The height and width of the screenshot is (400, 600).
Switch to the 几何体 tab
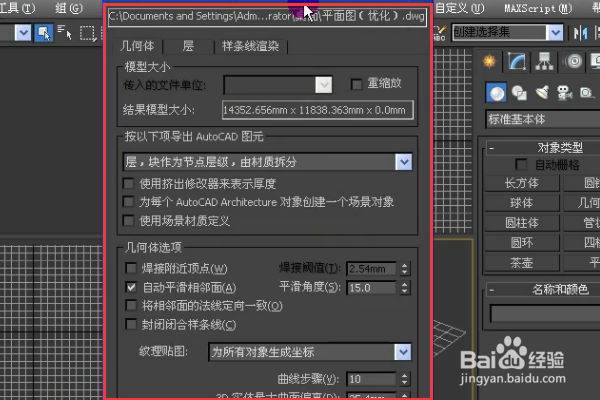coord(137,46)
